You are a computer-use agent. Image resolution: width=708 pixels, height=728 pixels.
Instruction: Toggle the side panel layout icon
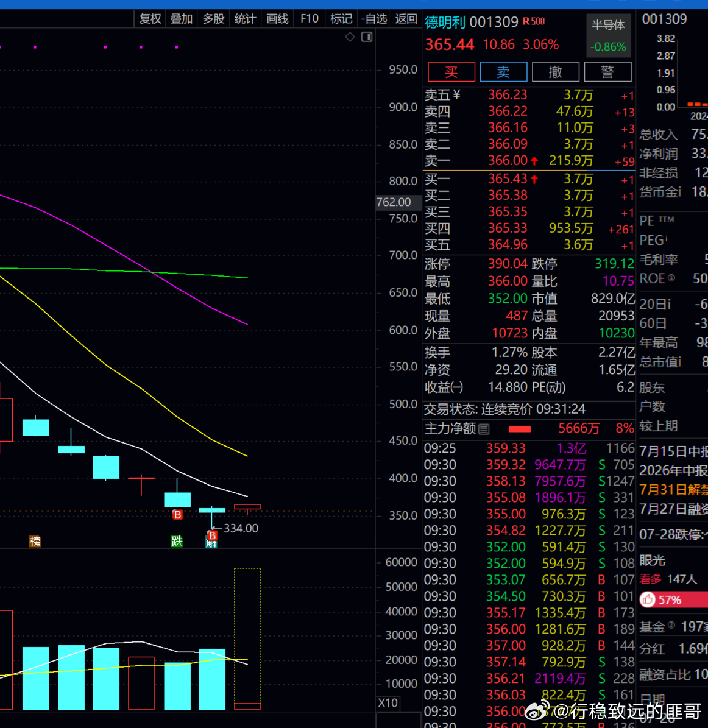(367, 37)
